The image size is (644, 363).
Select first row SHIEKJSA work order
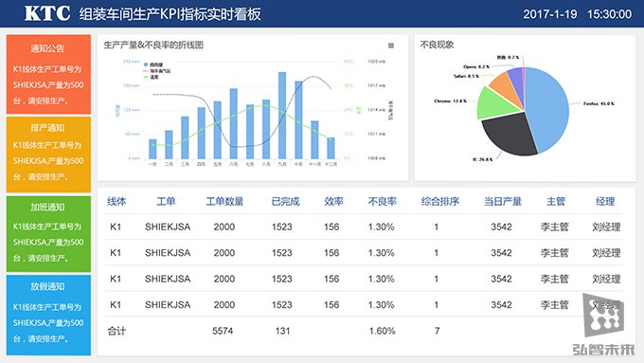tap(168, 227)
